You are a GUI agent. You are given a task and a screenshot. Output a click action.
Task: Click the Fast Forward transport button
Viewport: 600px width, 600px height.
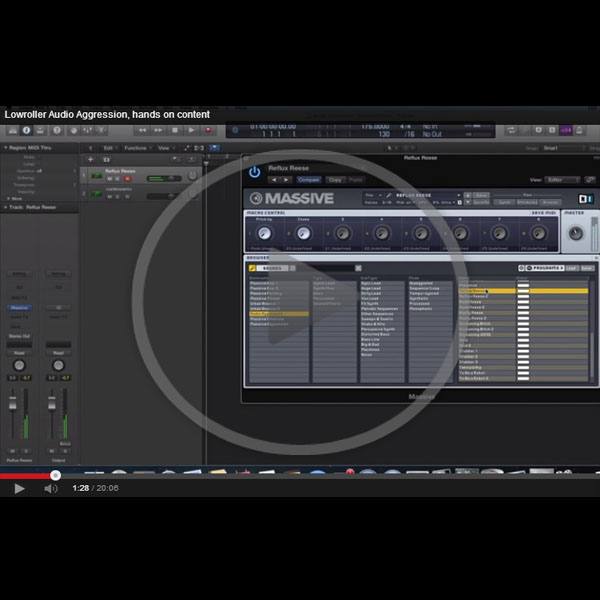158,130
